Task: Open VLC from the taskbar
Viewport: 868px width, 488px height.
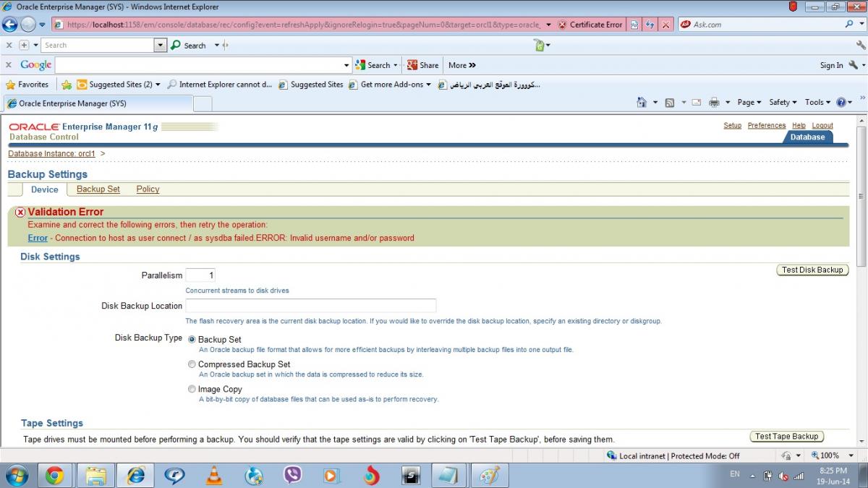Action: click(x=214, y=475)
